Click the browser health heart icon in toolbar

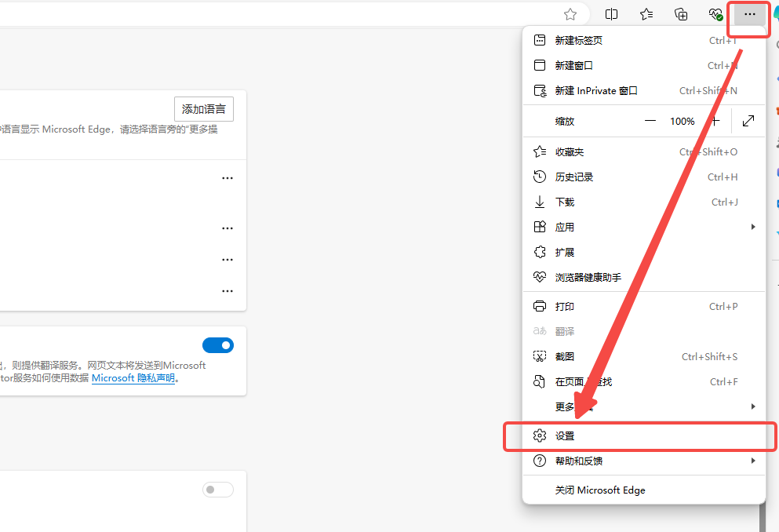point(715,14)
